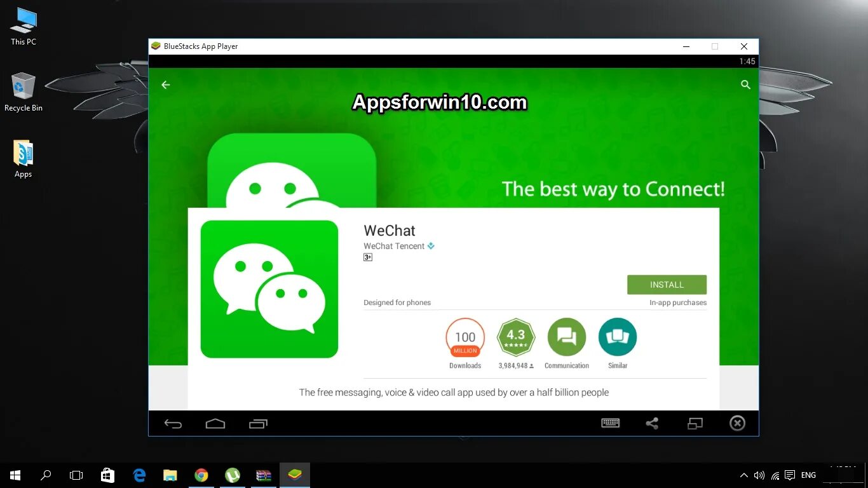Screen dimensions: 868x488
Task: Click the WeChat app title text
Action: (390, 231)
